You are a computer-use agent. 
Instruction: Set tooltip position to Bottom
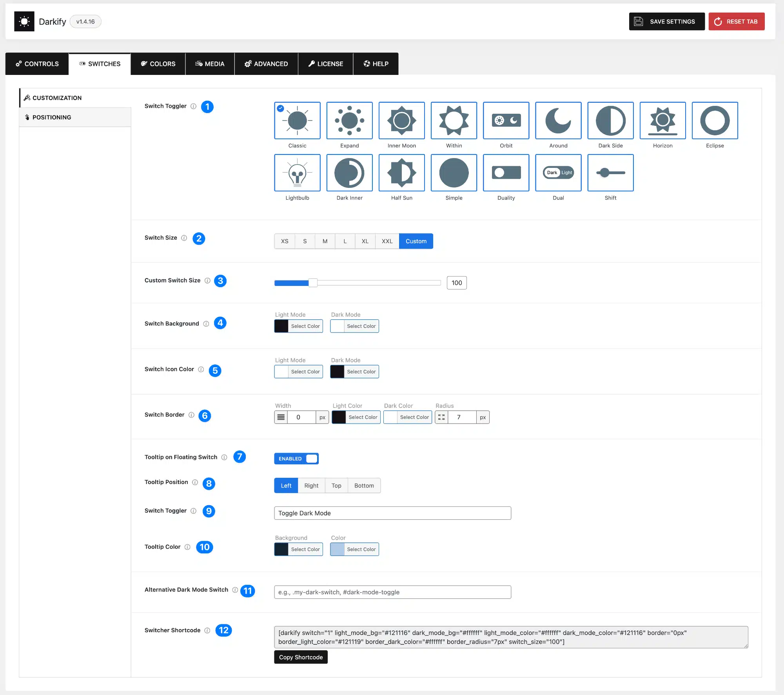364,486
